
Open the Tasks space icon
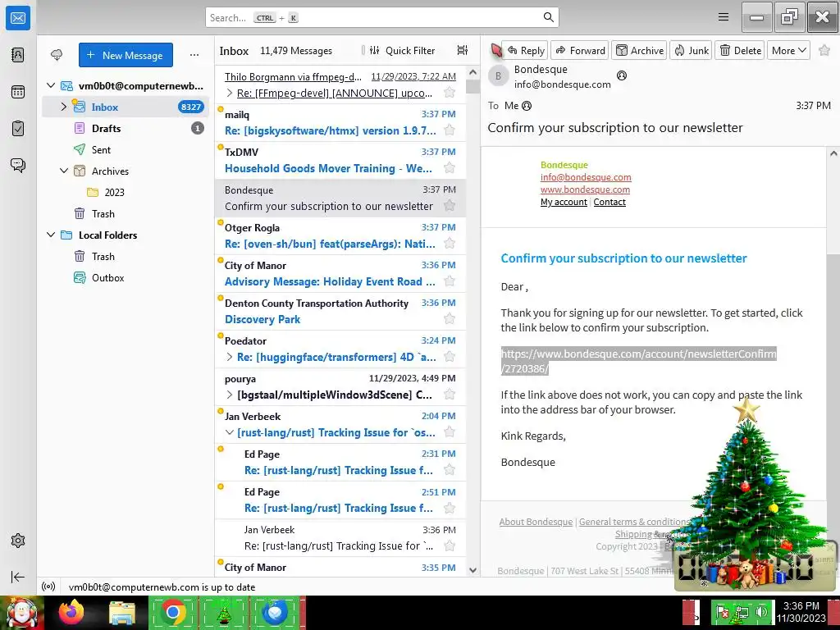pyautogui.click(x=18, y=129)
